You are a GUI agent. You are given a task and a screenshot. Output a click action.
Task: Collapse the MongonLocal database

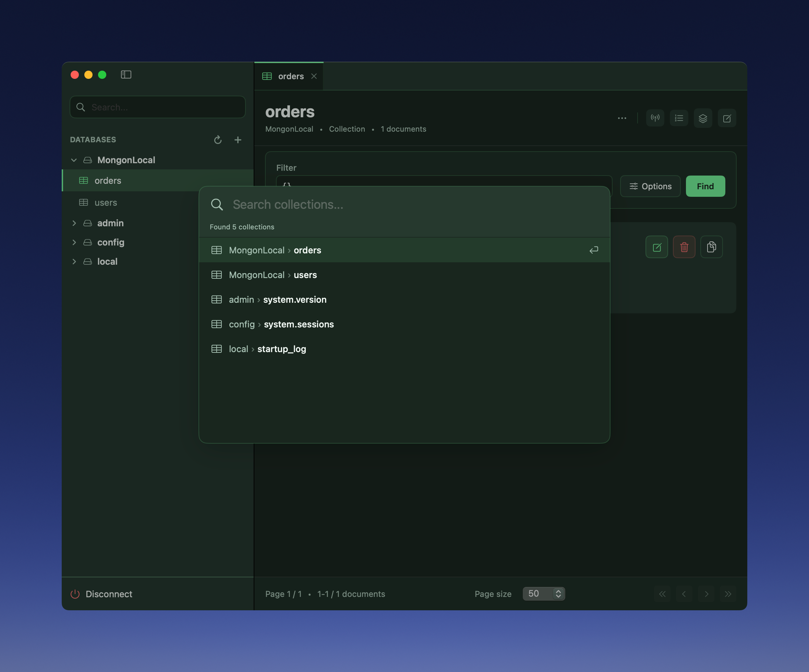click(x=74, y=160)
